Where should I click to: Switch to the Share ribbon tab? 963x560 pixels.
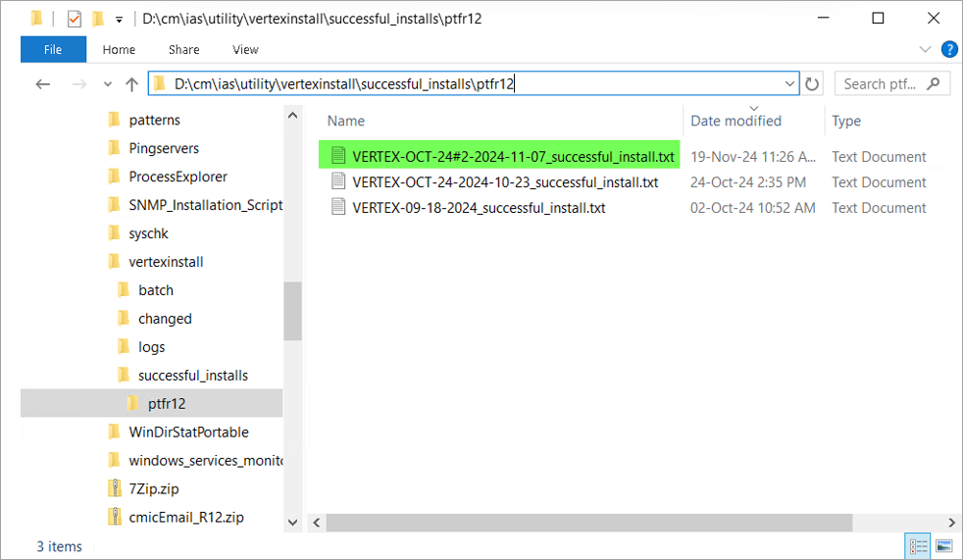click(x=183, y=50)
